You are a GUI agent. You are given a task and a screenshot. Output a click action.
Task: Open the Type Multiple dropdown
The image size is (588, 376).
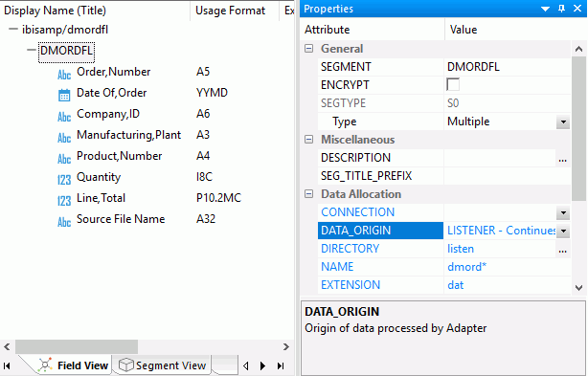563,122
